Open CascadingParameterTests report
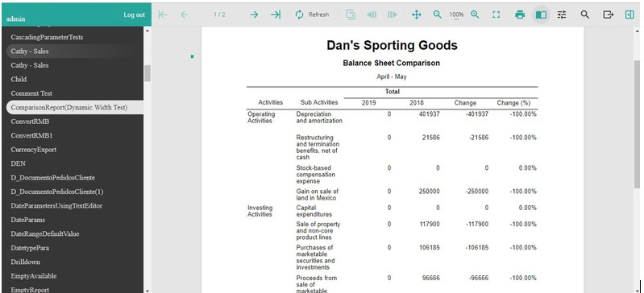The height and width of the screenshot is (293, 644). pos(47,37)
